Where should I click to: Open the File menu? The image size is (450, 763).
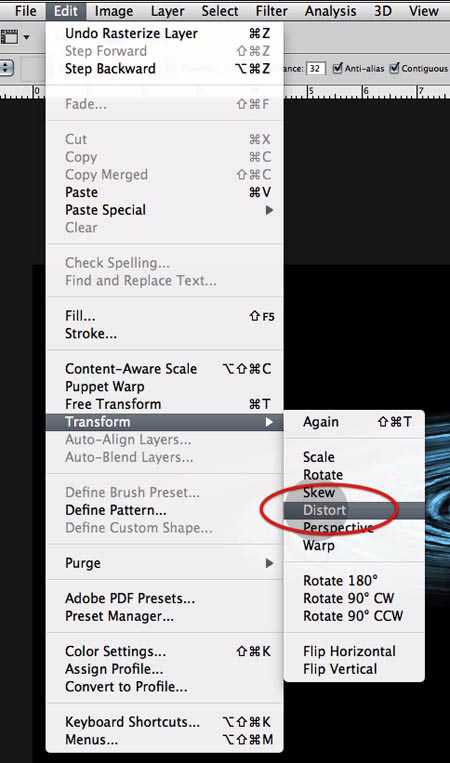(25, 11)
